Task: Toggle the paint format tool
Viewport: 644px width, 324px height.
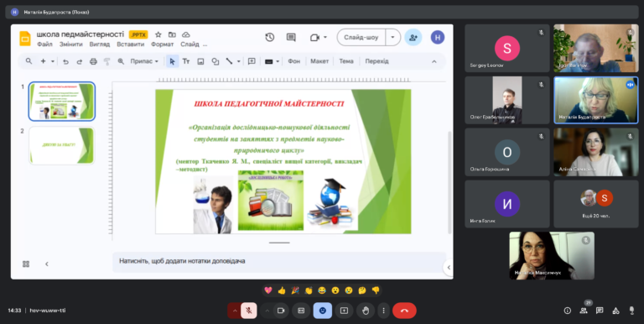Action: [106, 61]
